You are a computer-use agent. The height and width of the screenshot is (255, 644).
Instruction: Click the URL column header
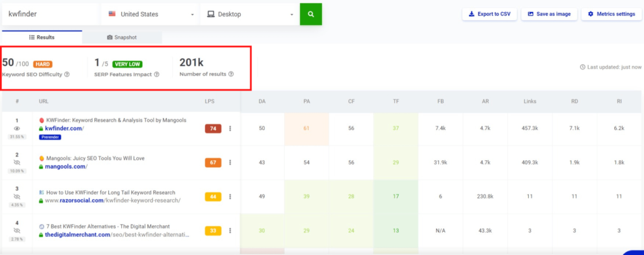(43, 101)
